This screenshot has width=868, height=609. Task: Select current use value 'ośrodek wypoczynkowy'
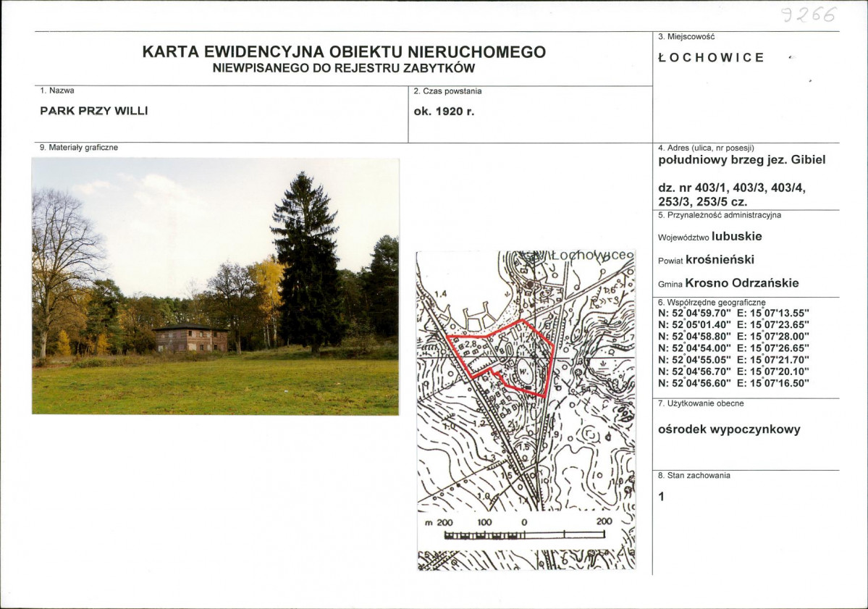click(x=729, y=429)
